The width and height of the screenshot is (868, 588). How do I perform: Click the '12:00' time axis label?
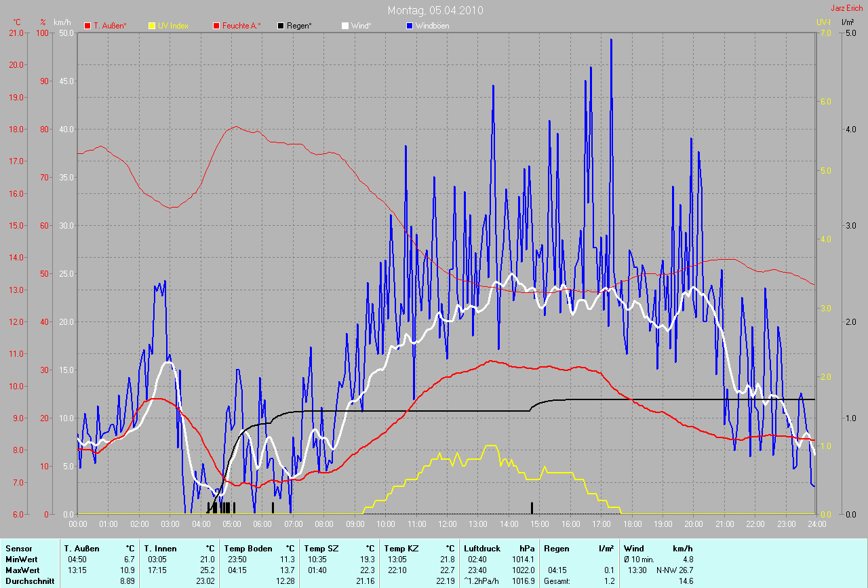pos(447,524)
